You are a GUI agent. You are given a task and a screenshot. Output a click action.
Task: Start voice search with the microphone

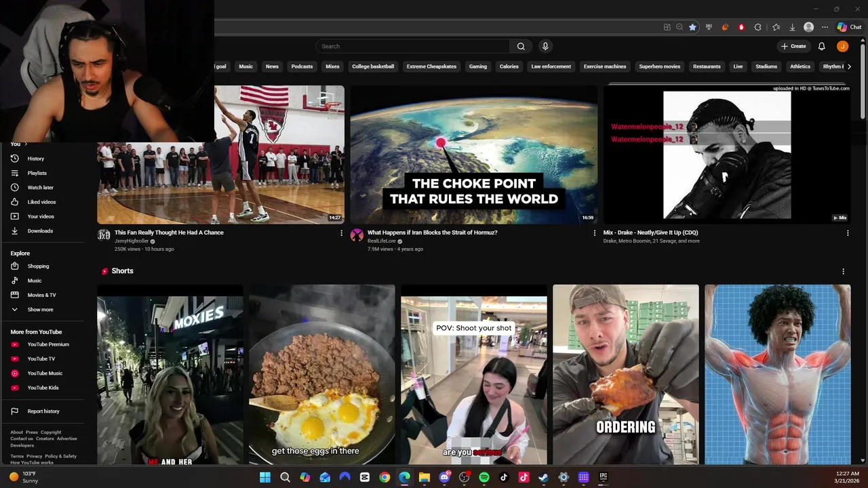click(x=545, y=46)
